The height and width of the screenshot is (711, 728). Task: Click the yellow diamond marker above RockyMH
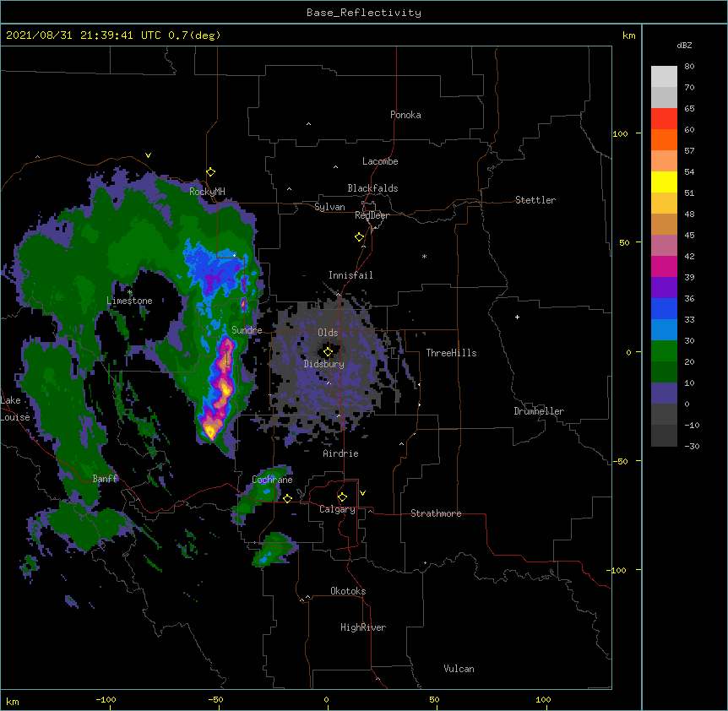coord(211,172)
